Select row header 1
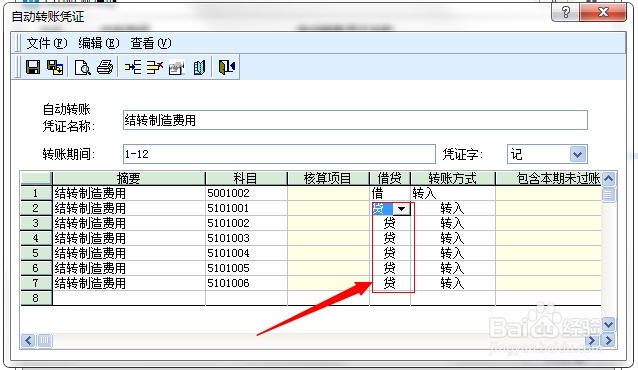The width and height of the screenshot is (638, 370). 36,193
